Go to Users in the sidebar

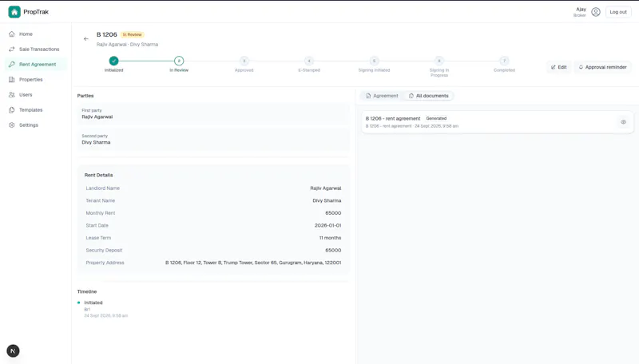tap(35, 95)
